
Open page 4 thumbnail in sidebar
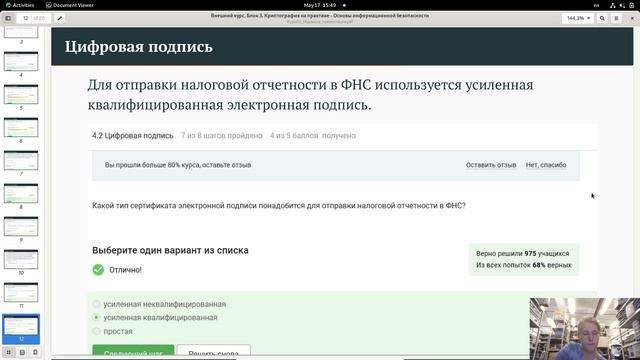click(x=21, y=61)
